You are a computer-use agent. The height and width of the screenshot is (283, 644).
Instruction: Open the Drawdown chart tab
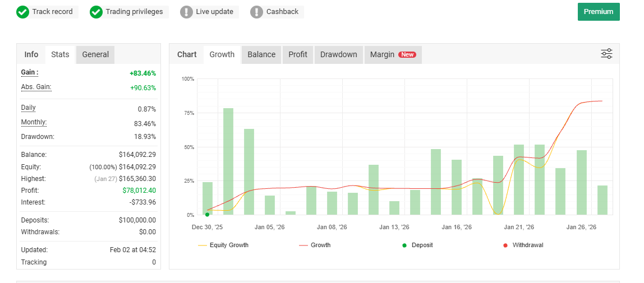pos(338,54)
